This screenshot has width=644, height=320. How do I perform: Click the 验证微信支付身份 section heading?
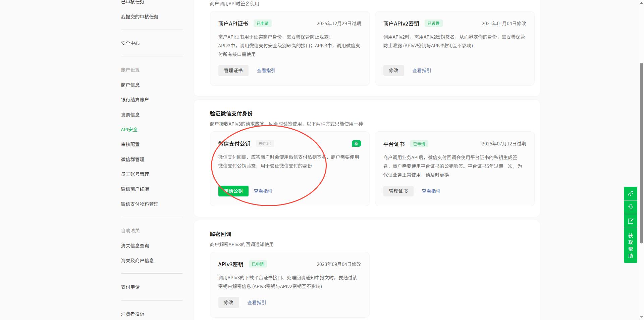pyautogui.click(x=231, y=113)
